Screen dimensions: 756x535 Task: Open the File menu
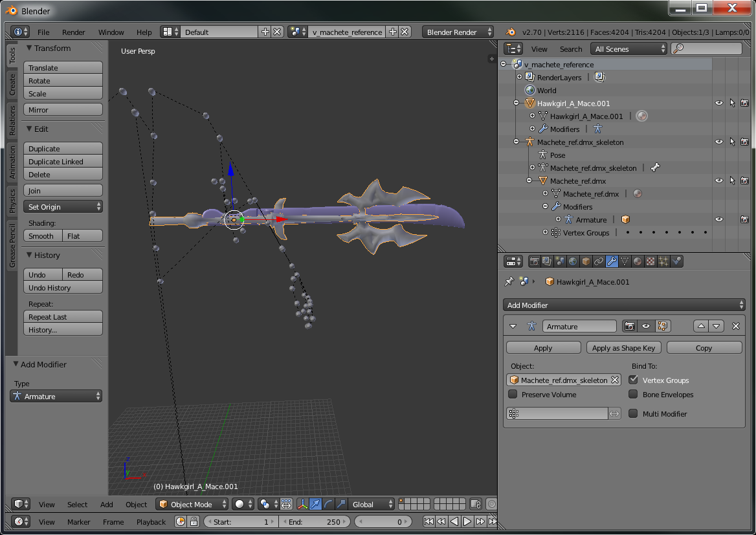click(x=43, y=32)
